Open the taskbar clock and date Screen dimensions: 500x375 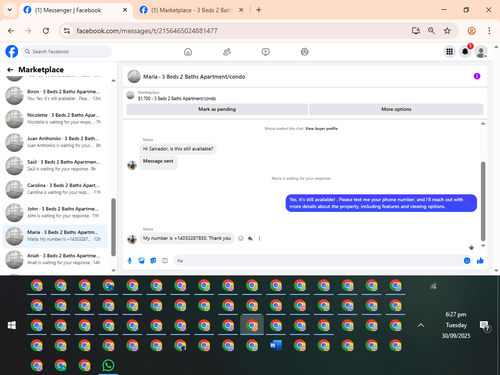pos(456,325)
